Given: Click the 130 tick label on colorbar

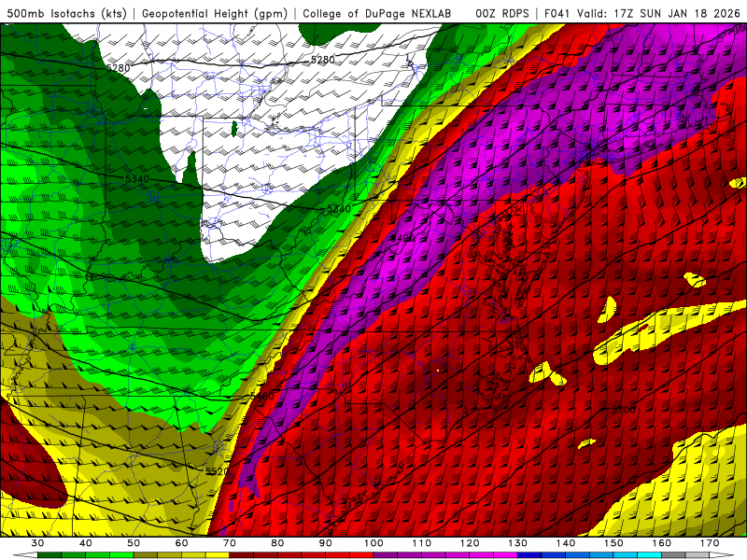Looking at the screenshot, I should pos(517,543).
